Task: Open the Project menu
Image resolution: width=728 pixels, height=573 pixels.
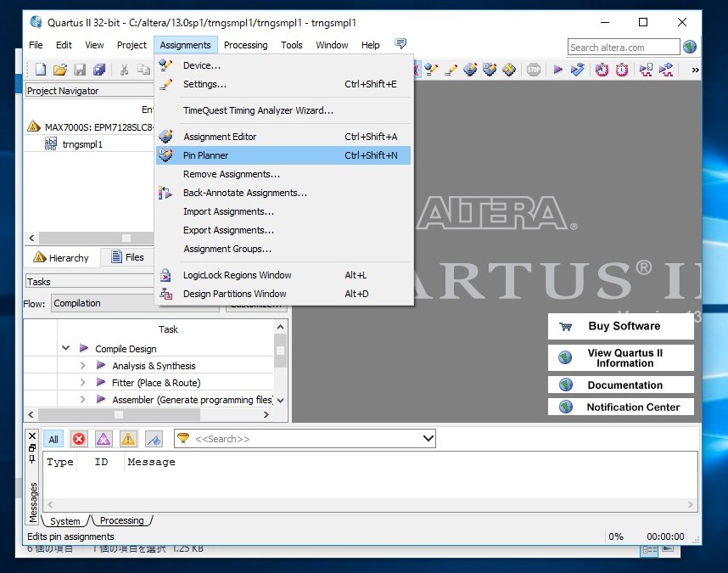Action: pos(132,45)
